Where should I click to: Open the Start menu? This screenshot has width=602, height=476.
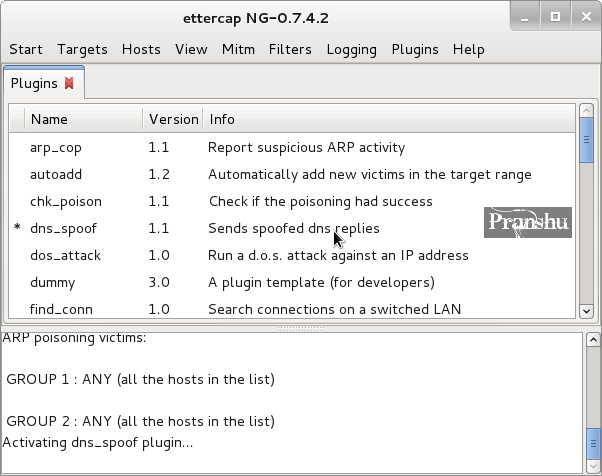[26, 50]
